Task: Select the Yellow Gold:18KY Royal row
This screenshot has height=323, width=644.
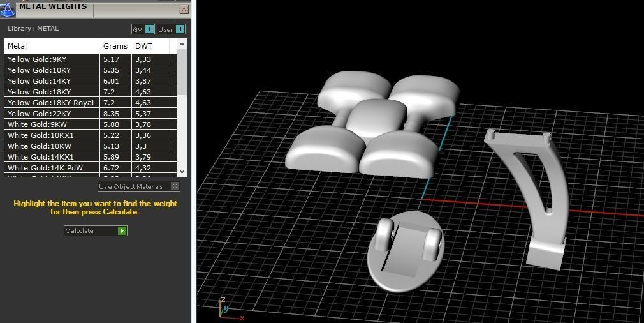Action: pos(91,103)
